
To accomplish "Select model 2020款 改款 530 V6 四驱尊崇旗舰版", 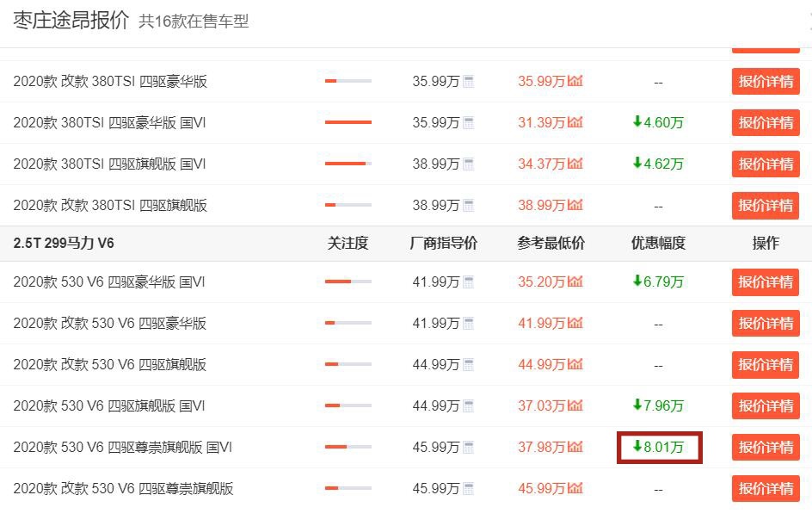I will point(123,489).
